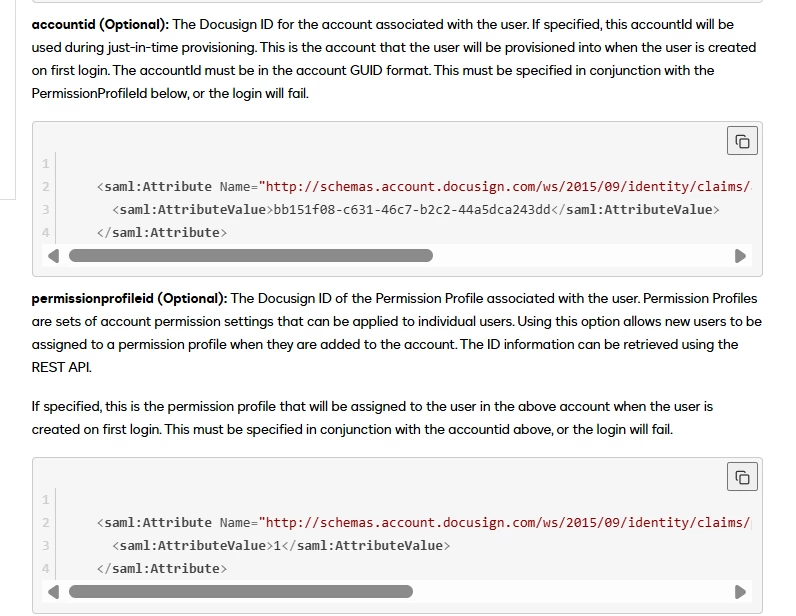This screenshot has height=616, width=796.
Task: Click the AttributeValue line containing 1
Action: [x=281, y=545]
